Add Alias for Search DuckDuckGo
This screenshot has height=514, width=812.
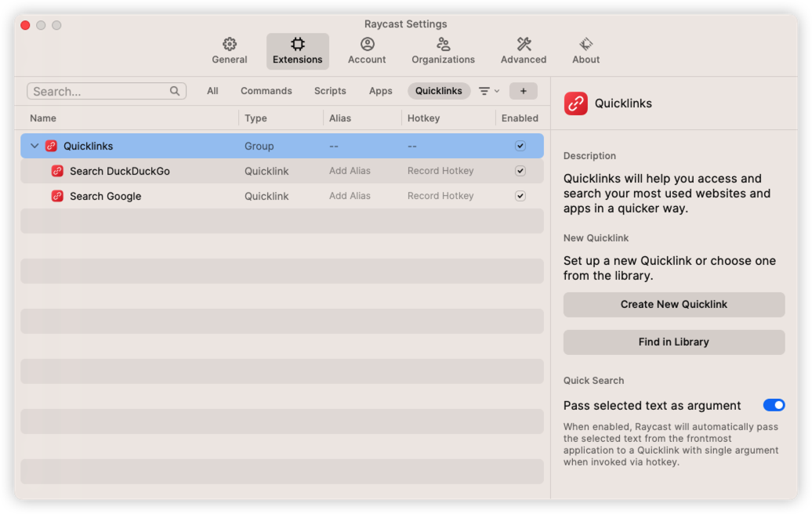coord(350,171)
